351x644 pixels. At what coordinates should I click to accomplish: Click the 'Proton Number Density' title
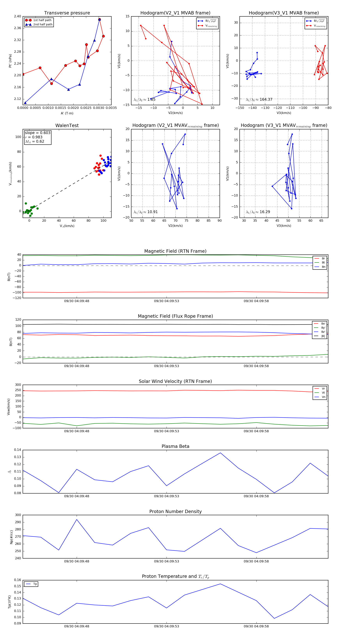click(x=175, y=511)
